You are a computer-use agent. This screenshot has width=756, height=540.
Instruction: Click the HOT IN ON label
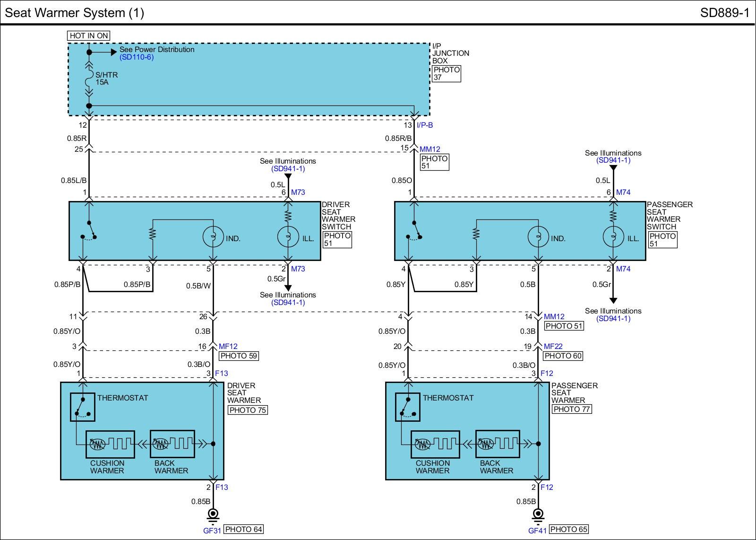pos(89,35)
